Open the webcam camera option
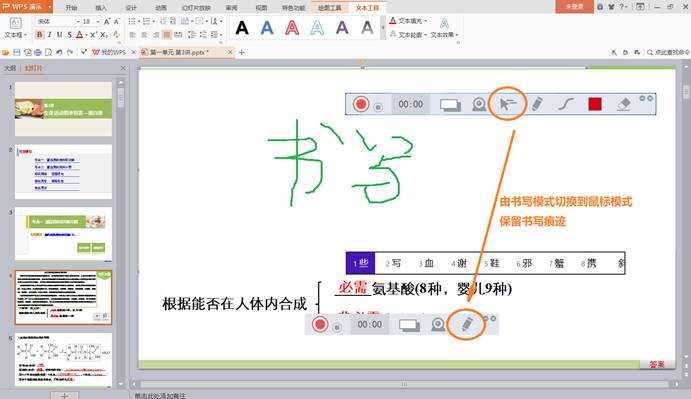The height and width of the screenshot is (399, 691). pyautogui.click(x=479, y=104)
